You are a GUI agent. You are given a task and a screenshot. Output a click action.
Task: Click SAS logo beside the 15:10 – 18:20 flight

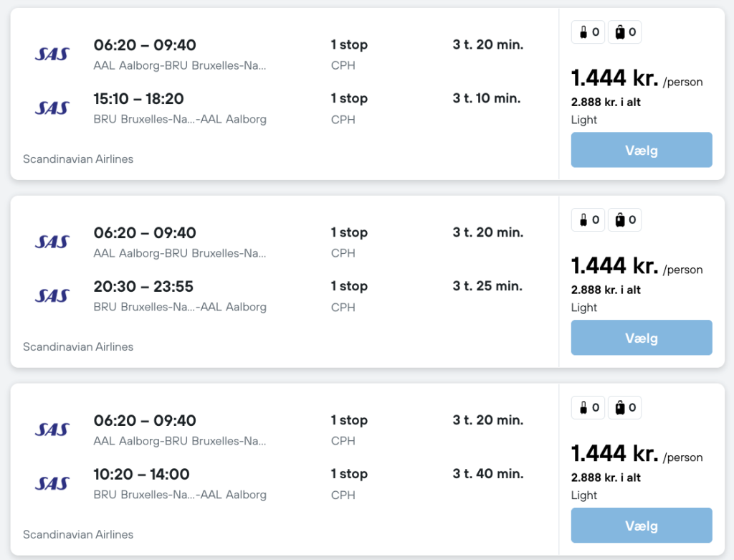pos(52,108)
